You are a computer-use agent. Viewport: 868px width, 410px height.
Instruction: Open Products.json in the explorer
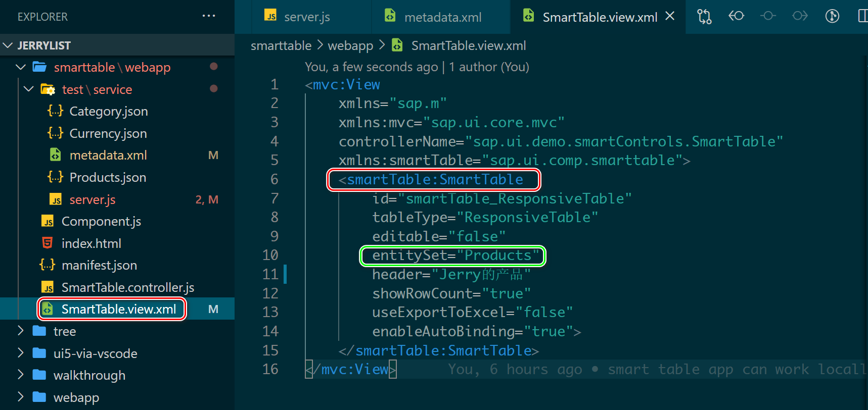pos(107,177)
